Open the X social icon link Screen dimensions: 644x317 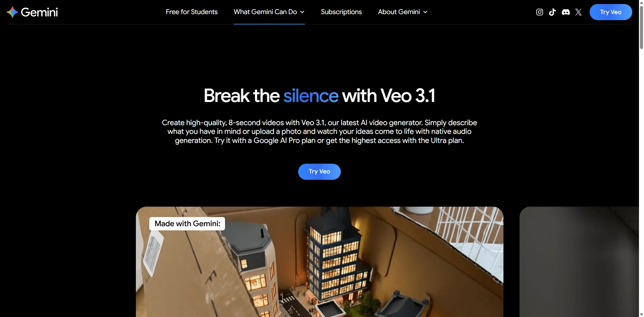tap(578, 12)
